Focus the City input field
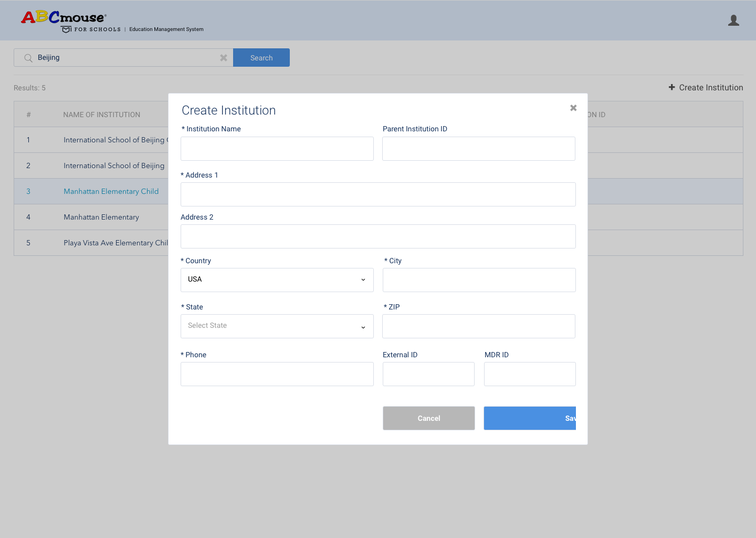756x538 pixels. point(479,280)
